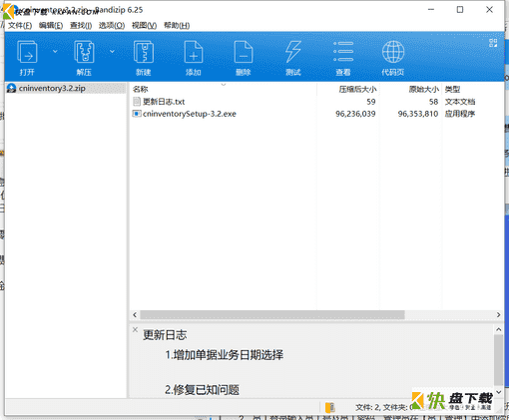Viewport: 509px width, 420px height.
Task: Sort by the 压缩后大小 column header
Action: pos(357,89)
